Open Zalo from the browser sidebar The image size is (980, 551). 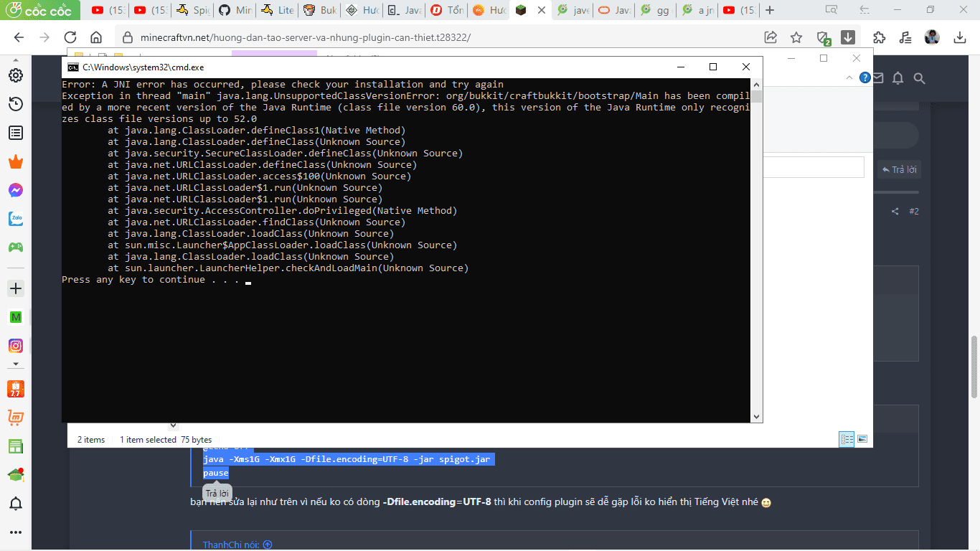(x=15, y=219)
